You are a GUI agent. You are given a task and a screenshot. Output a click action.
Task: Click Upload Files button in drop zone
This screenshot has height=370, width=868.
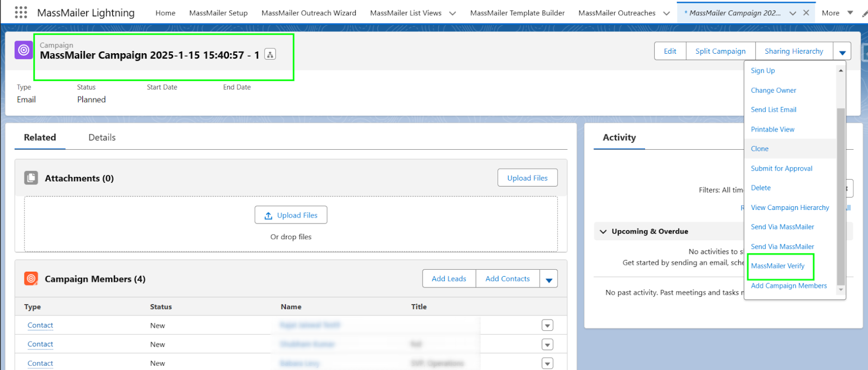click(291, 215)
